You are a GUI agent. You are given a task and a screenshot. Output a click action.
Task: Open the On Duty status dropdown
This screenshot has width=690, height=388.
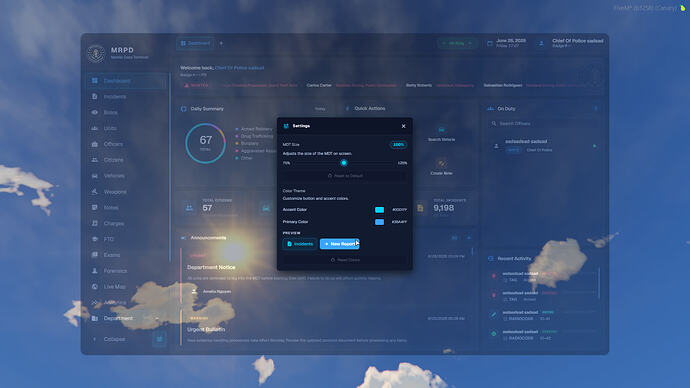click(x=457, y=43)
